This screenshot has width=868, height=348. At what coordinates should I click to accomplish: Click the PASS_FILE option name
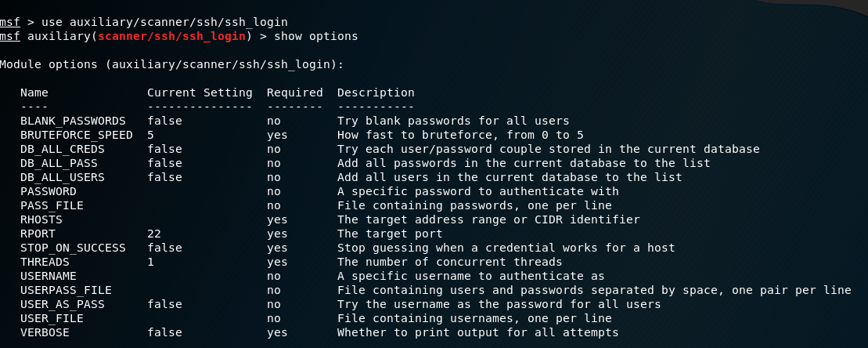coord(52,205)
